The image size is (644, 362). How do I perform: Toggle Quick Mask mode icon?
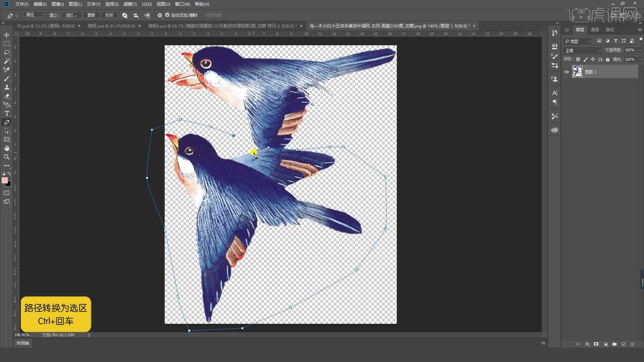click(x=7, y=193)
